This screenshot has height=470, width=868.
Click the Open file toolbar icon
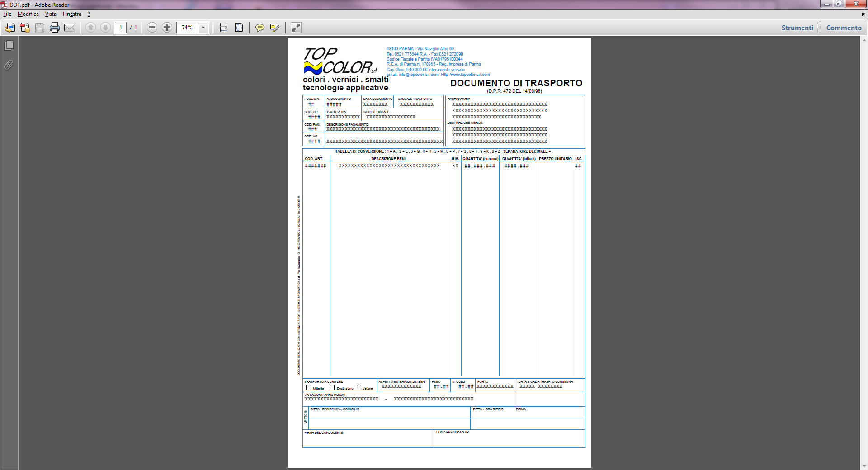9,28
